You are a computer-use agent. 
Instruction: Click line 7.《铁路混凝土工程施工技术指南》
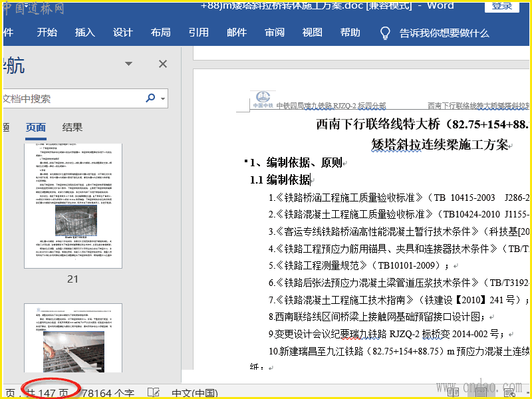[x=399, y=300]
